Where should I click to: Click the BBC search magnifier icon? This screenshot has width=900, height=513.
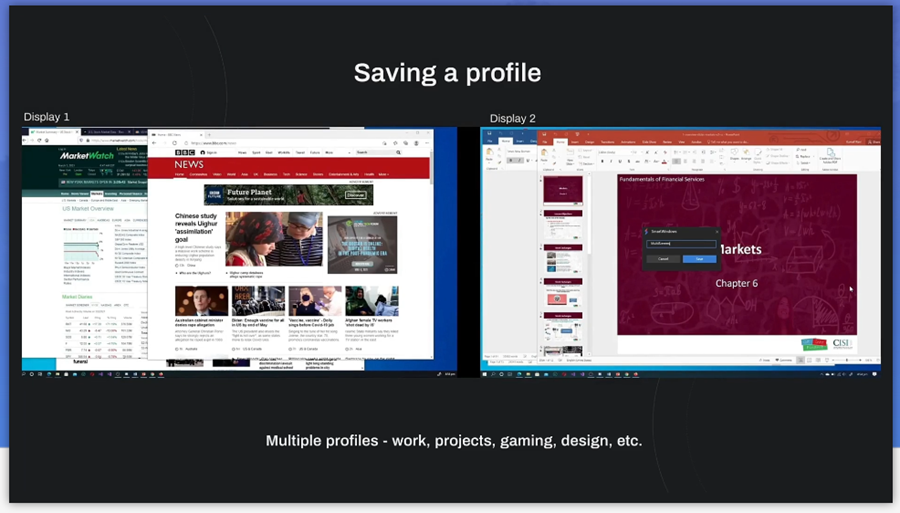(398, 153)
